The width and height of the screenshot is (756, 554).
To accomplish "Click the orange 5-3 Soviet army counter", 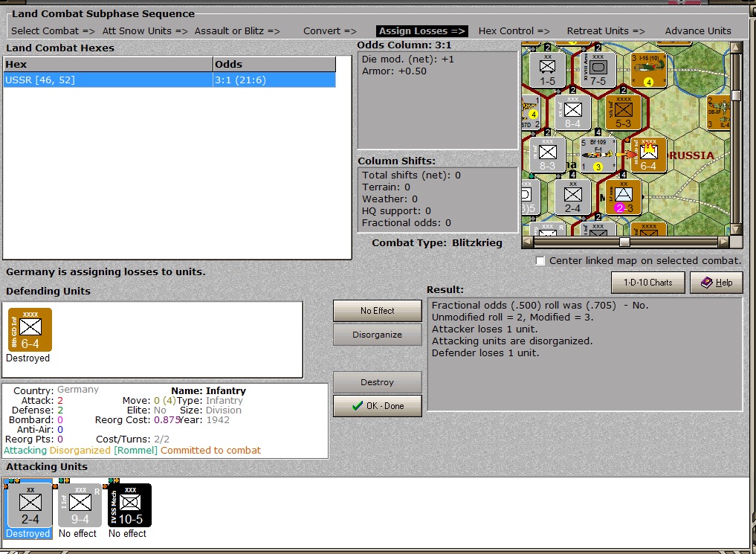I will (623, 112).
